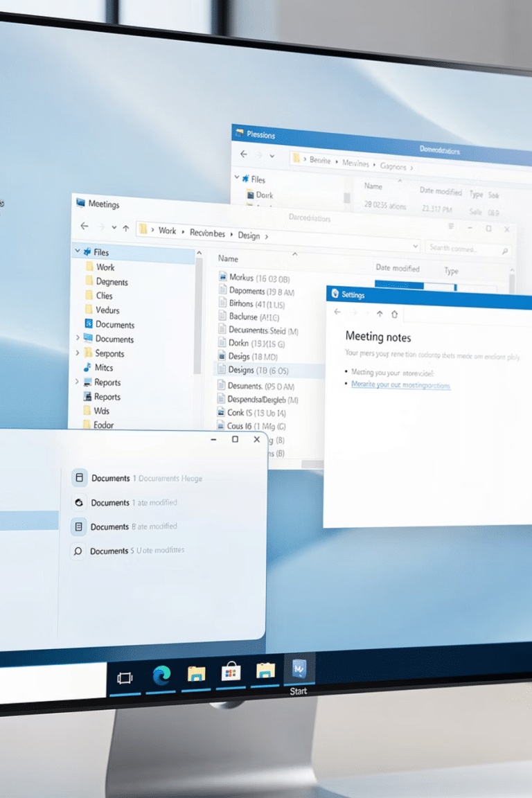
Task: Open File Explorer icon beside Edge
Action: tap(196, 674)
